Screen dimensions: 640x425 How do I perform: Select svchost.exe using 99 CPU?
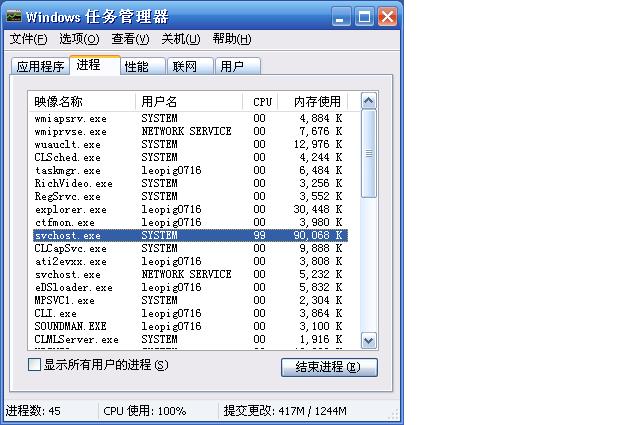(x=190, y=236)
